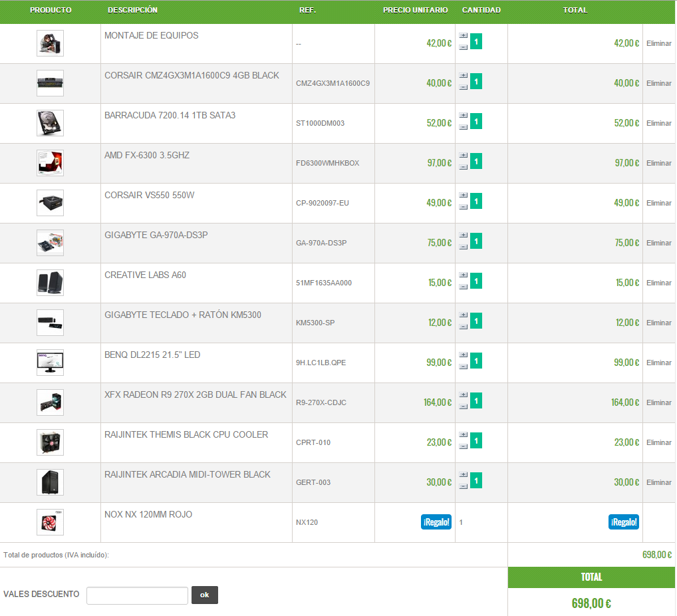Viewport: 677px width, 616px height.
Task: Submit discount voucher with ok button
Action: coord(205,595)
